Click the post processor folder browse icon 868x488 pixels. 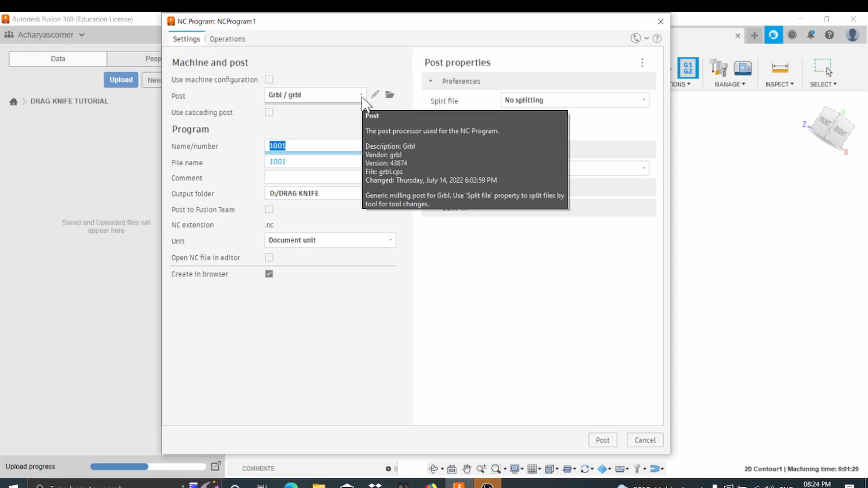click(390, 94)
